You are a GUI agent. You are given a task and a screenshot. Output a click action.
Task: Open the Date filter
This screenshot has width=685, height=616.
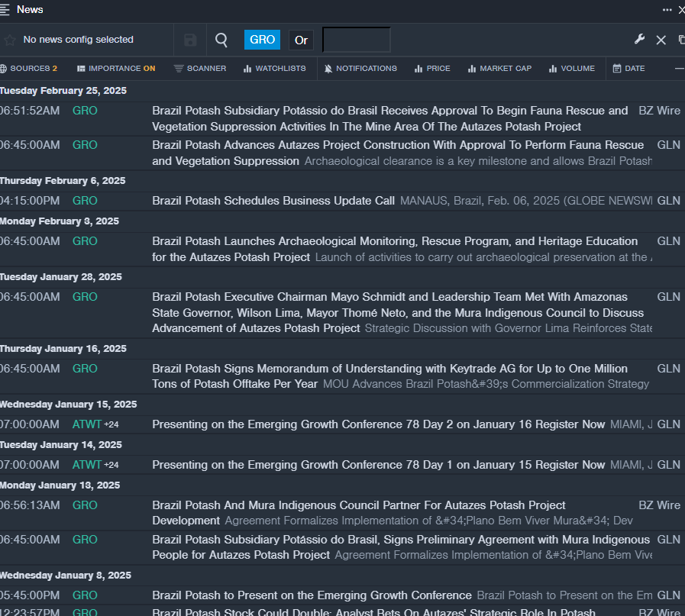click(x=628, y=69)
